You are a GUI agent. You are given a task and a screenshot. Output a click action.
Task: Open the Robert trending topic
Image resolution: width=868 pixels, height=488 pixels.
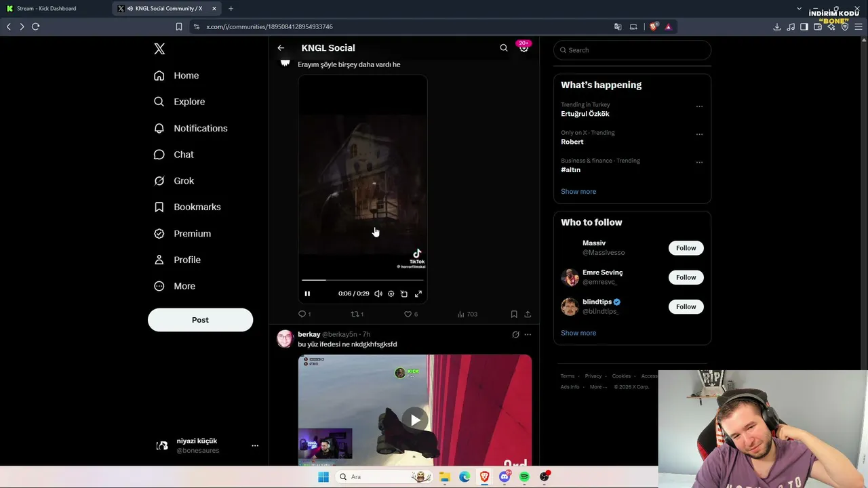pos(572,142)
